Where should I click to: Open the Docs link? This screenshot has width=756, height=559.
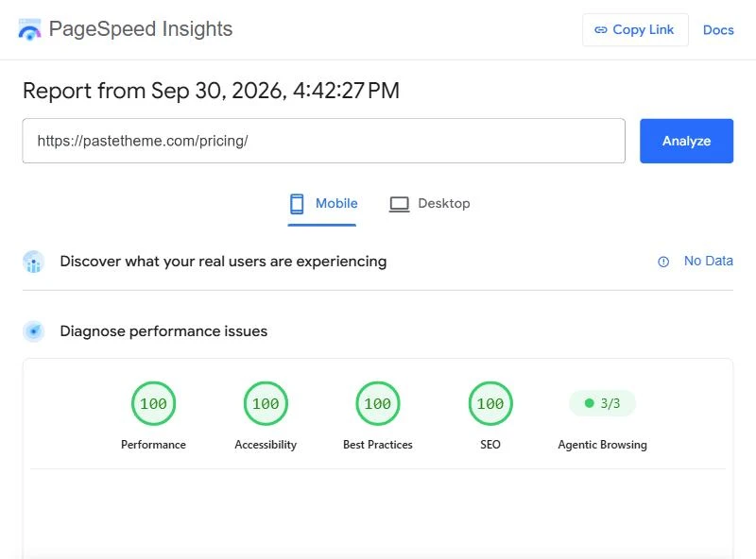pyautogui.click(x=718, y=30)
